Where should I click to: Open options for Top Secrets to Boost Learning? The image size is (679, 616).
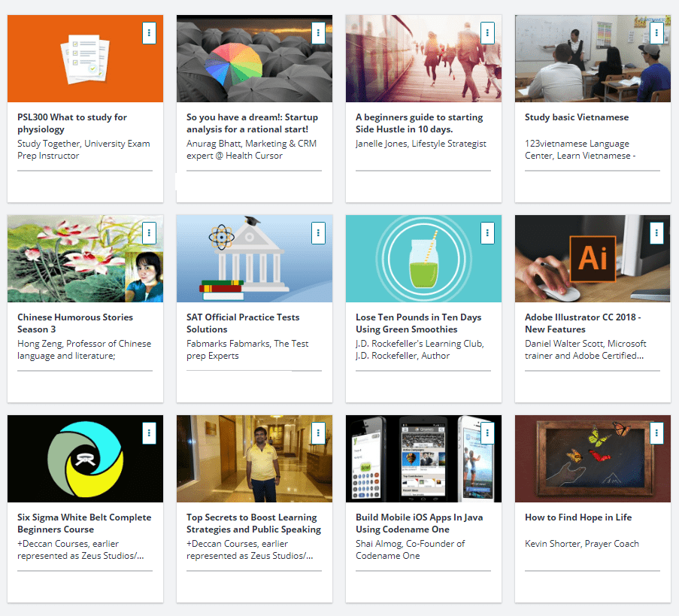point(318,433)
